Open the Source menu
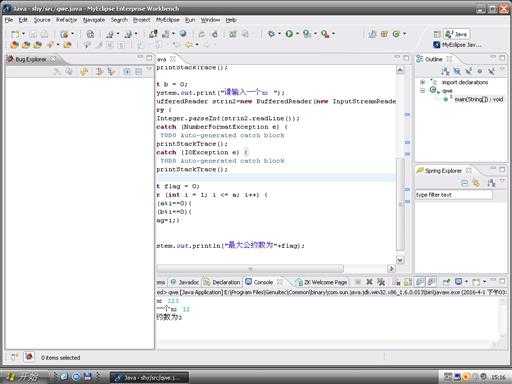Image resolution: width=512 pixels, height=384 pixels. pyautogui.click(x=42, y=20)
